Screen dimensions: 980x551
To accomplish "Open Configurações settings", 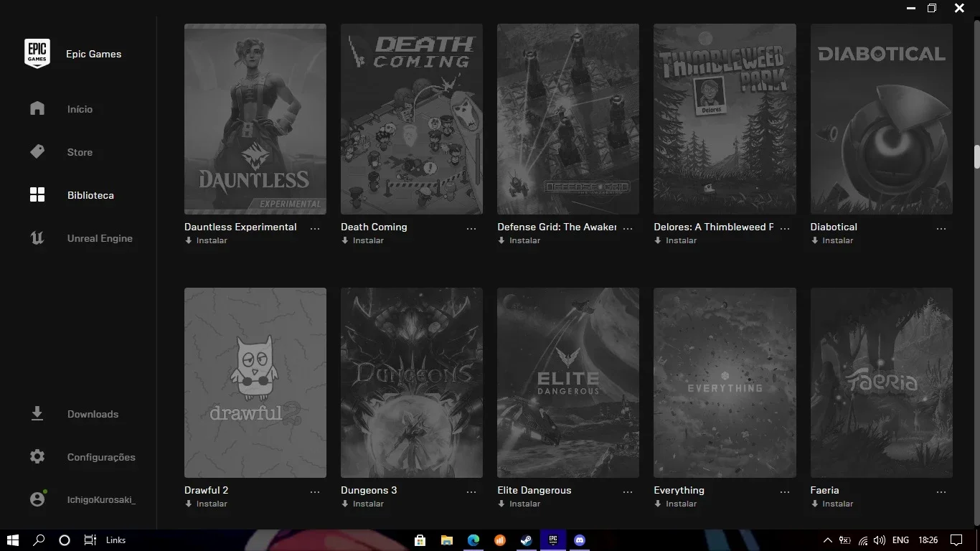I will click(x=101, y=457).
